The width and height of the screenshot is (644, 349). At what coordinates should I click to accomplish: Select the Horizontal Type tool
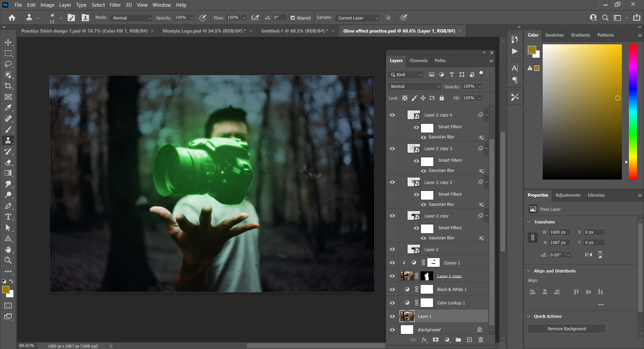(x=8, y=217)
